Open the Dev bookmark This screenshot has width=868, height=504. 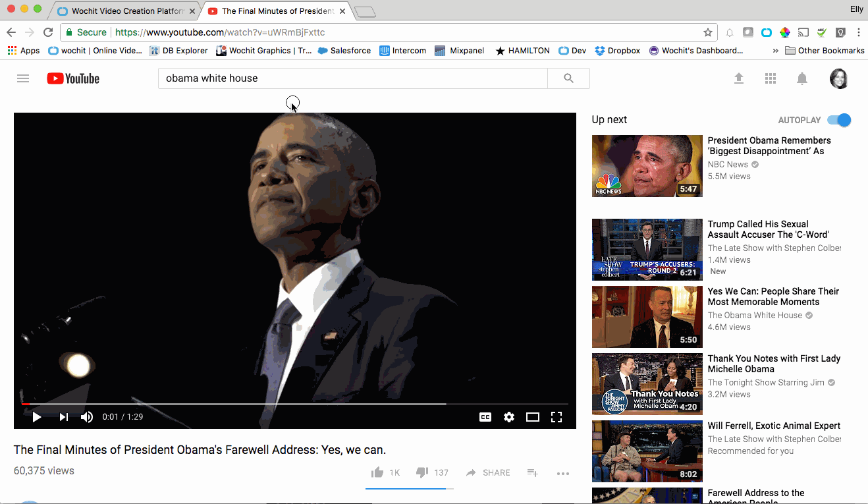[x=572, y=51]
